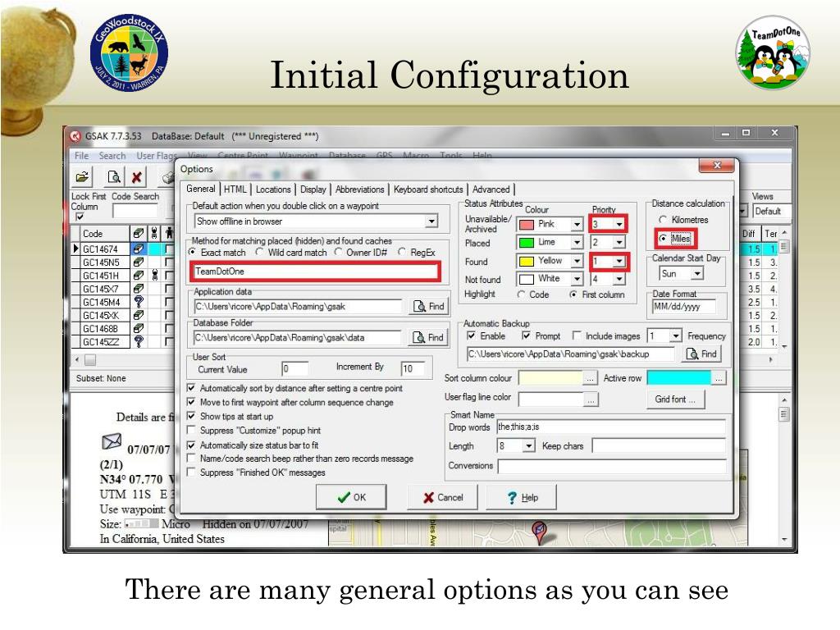Click the Increment By field

pos(413,368)
